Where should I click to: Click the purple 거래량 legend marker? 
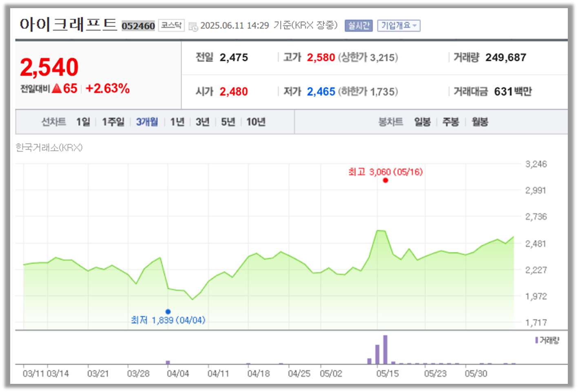point(537,340)
